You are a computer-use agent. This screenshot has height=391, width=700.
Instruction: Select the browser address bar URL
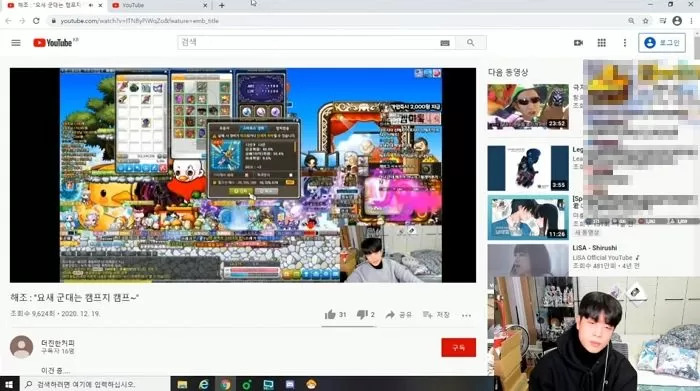(x=139, y=21)
